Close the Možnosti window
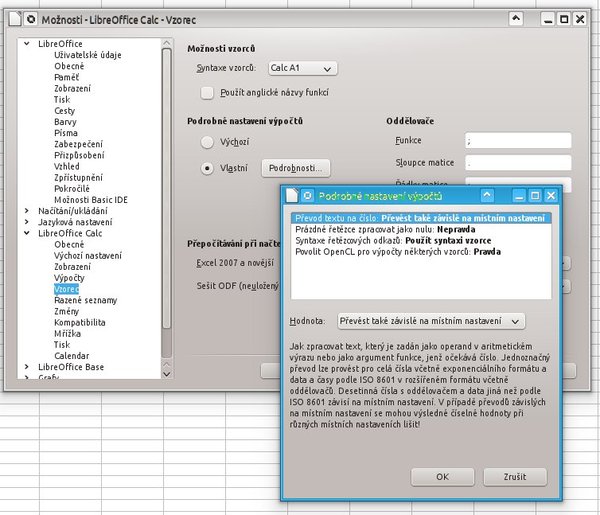This screenshot has width=600, height=515. coord(580,19)
